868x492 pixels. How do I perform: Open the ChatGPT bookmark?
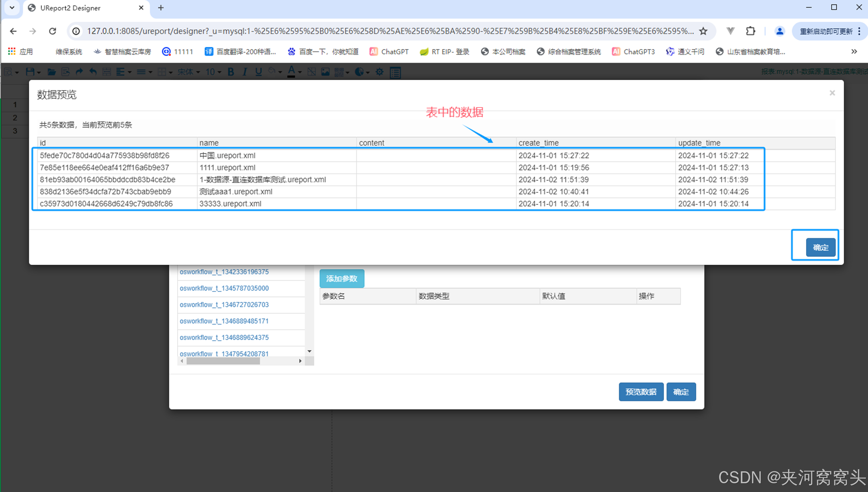[389, 51]
